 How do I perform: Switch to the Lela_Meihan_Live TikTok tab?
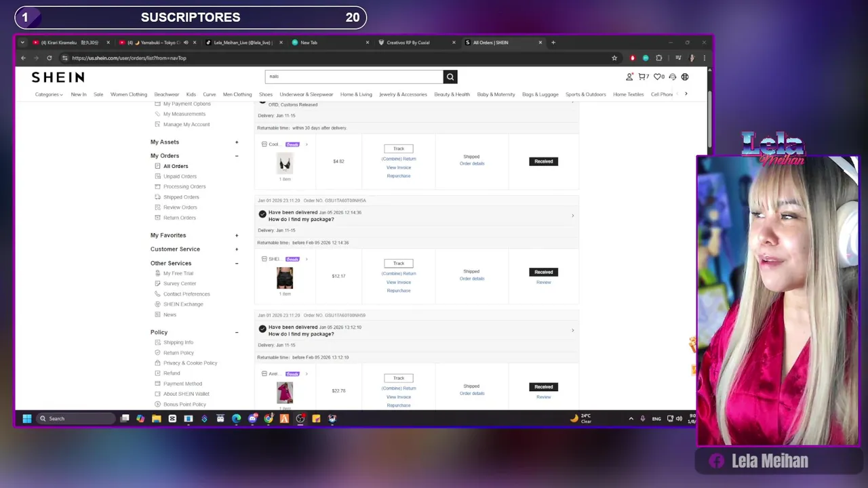[243, 42]
